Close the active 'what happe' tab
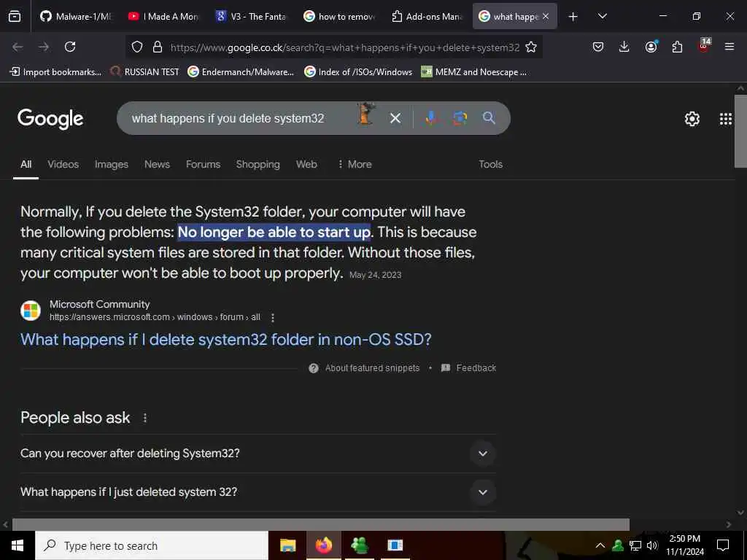747x560 pixels. coord(546,17)
